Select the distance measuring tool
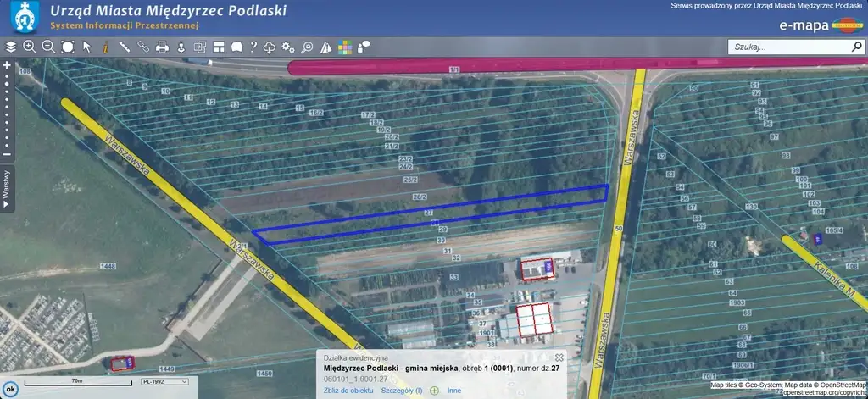 [124, 47]
